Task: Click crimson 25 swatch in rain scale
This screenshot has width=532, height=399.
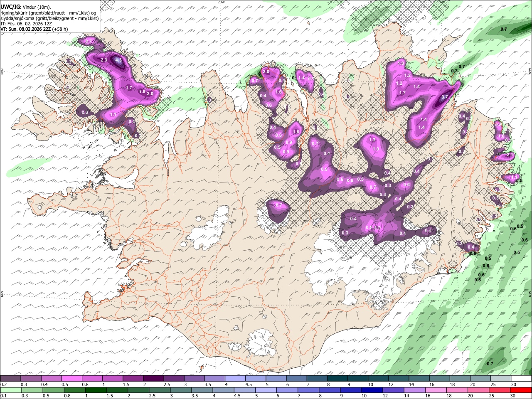Action: (x=499, y=390)
